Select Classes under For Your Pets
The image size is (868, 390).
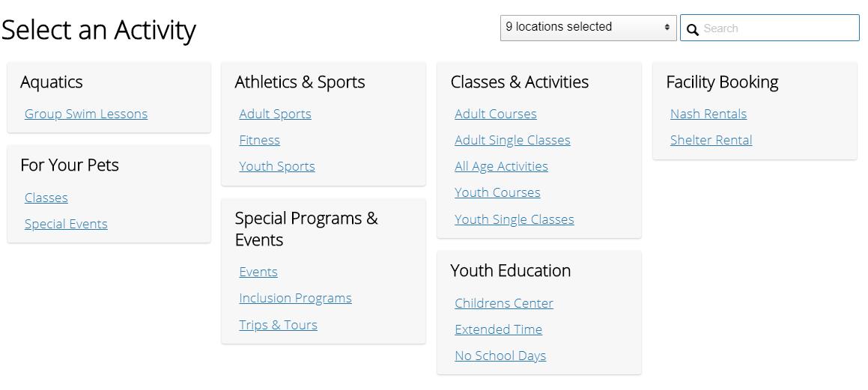click(46, 198)
